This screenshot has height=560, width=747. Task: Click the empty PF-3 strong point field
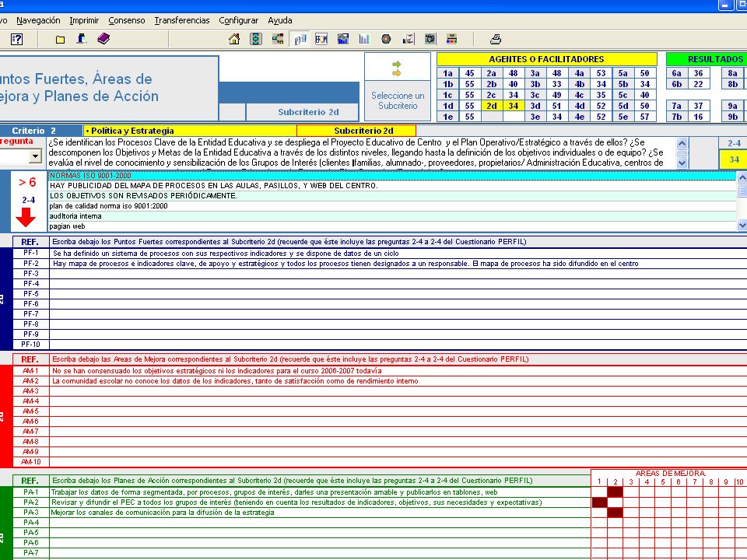[x=398, y=273]
